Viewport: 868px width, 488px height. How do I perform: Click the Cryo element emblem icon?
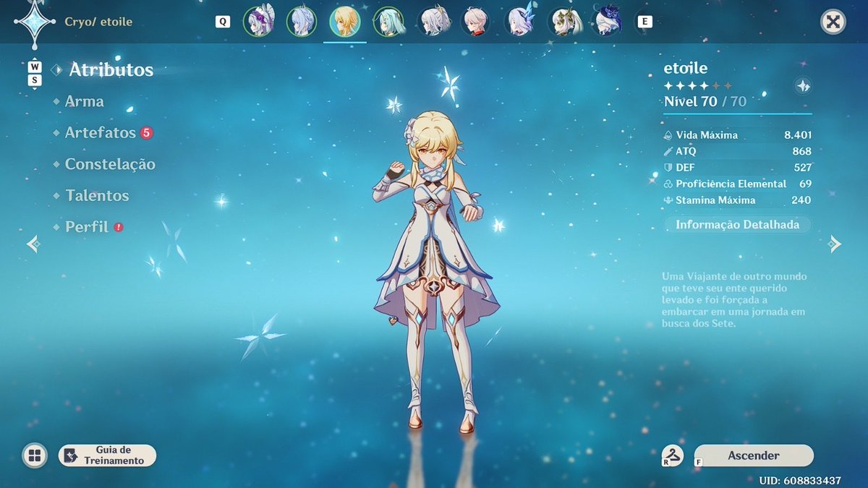point(34,22)
